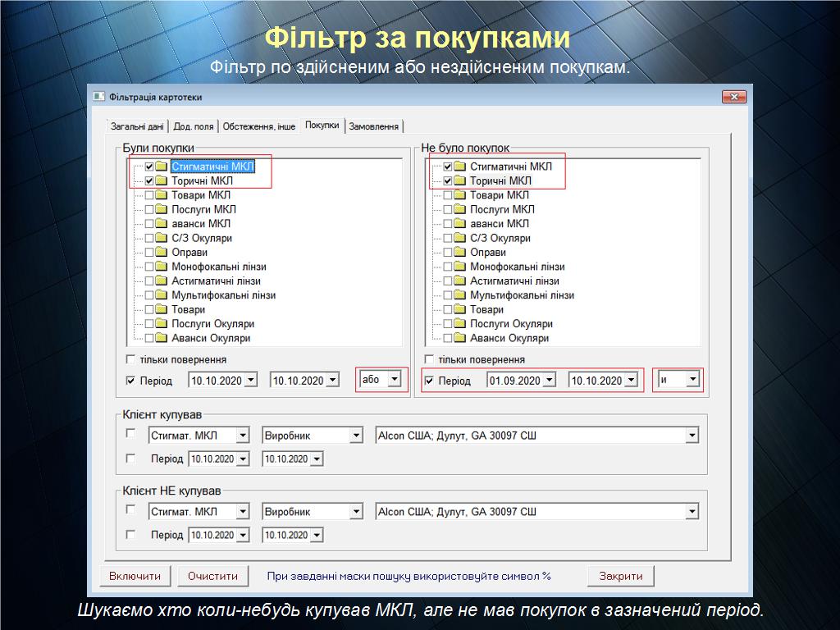Toggle Період checkbox in Були покупки section
This screenshot has height=630, width=840.
(x=130, y=381)
